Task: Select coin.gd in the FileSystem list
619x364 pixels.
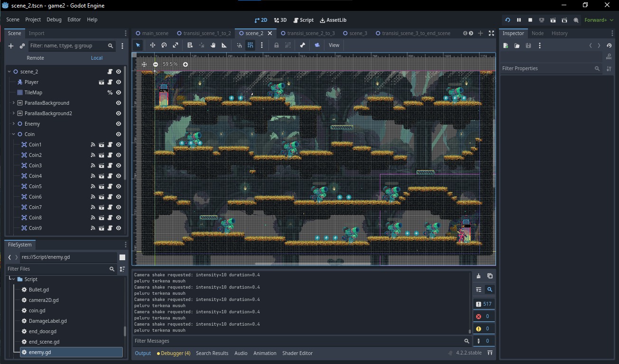Action: pyautogui.click(x=37, y=310)
